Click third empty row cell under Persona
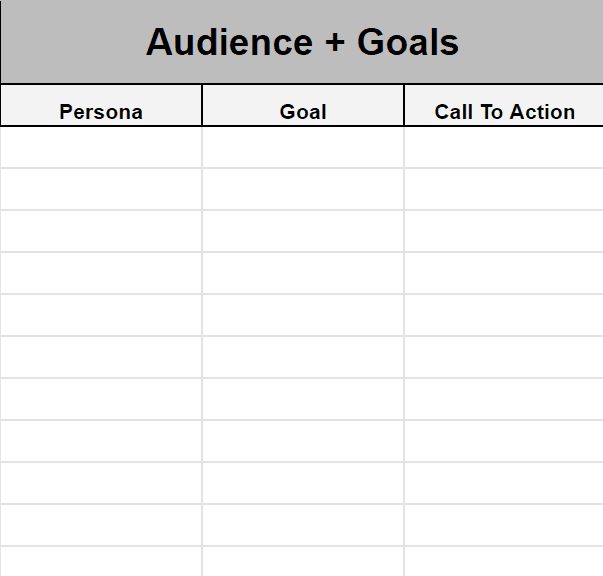The image size is (603, 576). [101, 231]
